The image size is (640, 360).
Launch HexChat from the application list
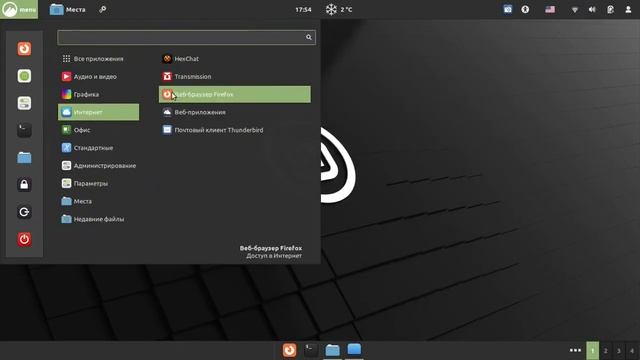tap(235, 59)
